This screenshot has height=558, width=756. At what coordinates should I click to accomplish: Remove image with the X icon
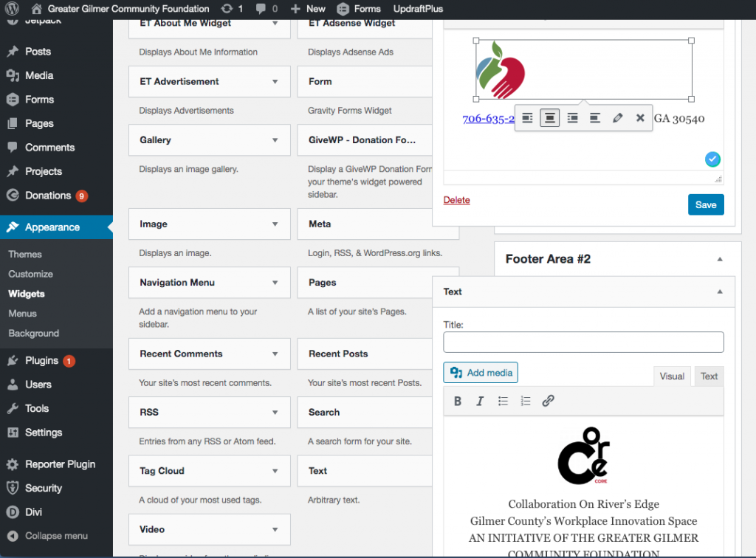640,118
